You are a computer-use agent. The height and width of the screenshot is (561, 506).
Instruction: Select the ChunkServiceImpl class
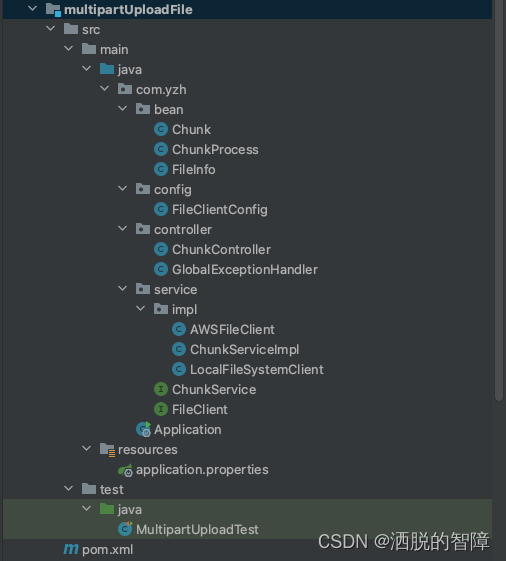click(x=244, y=350)
